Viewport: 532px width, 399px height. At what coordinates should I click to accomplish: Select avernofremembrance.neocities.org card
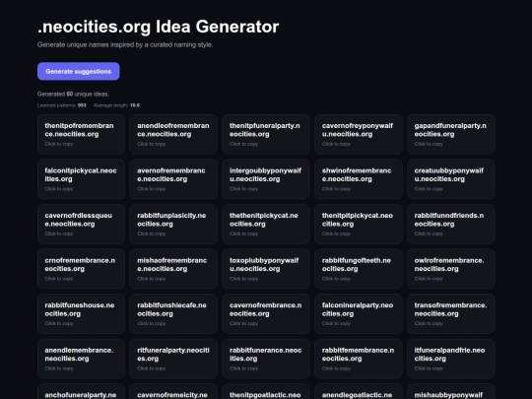(x=173, y=179)
